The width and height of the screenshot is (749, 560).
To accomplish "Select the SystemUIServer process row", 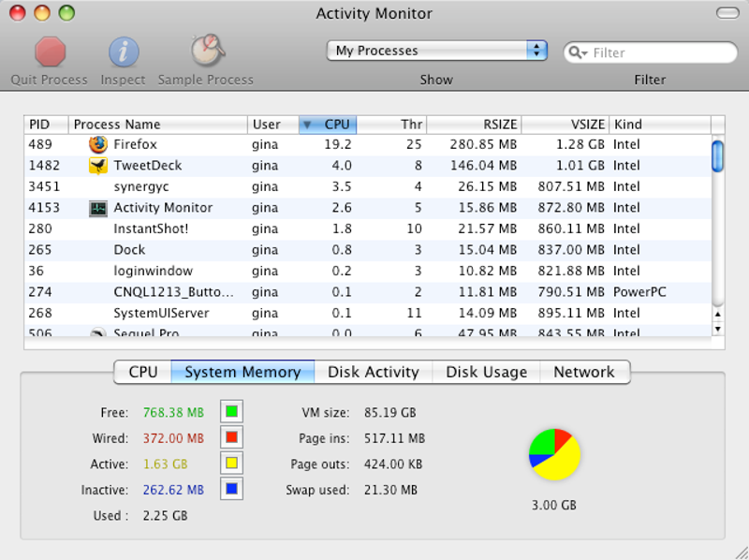I will pos(368,313).
